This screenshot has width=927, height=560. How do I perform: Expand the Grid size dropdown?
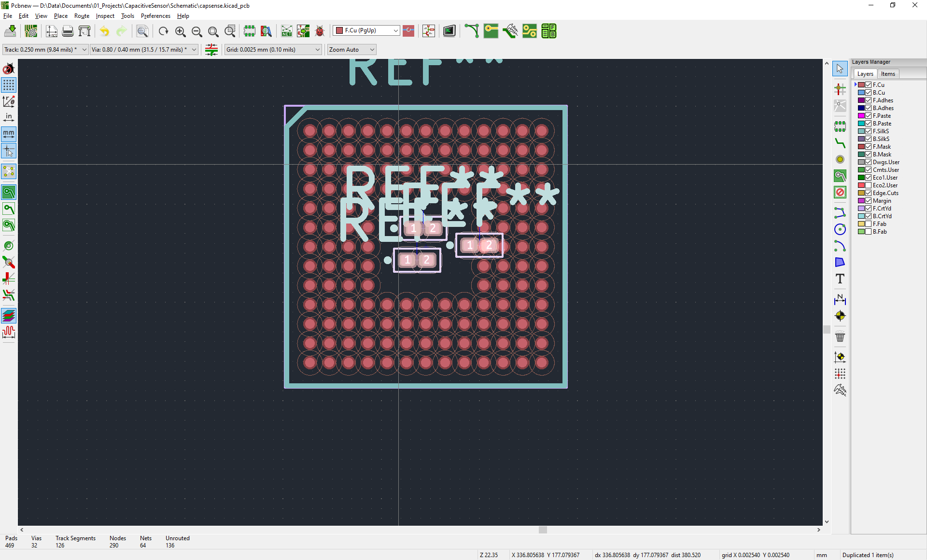tap(273, 50)
